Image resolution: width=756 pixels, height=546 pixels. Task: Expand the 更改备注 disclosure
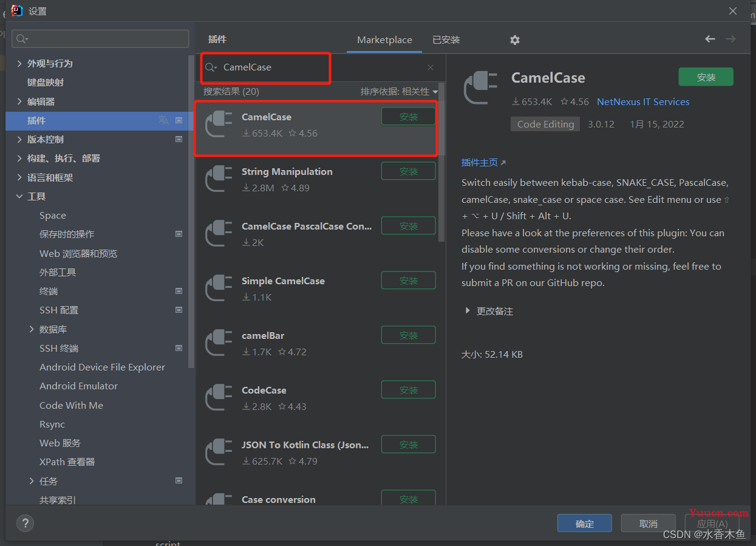(468, 311)
